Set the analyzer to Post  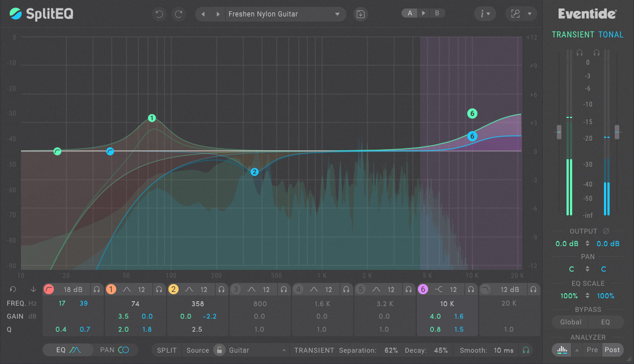click(x=612, y=350)
